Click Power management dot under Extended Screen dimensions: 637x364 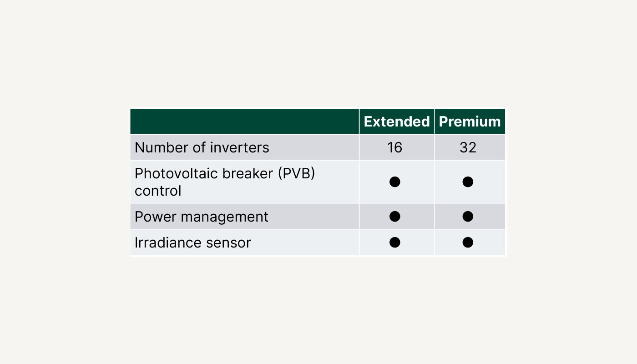pyautogui.click(x=395, y=217)
